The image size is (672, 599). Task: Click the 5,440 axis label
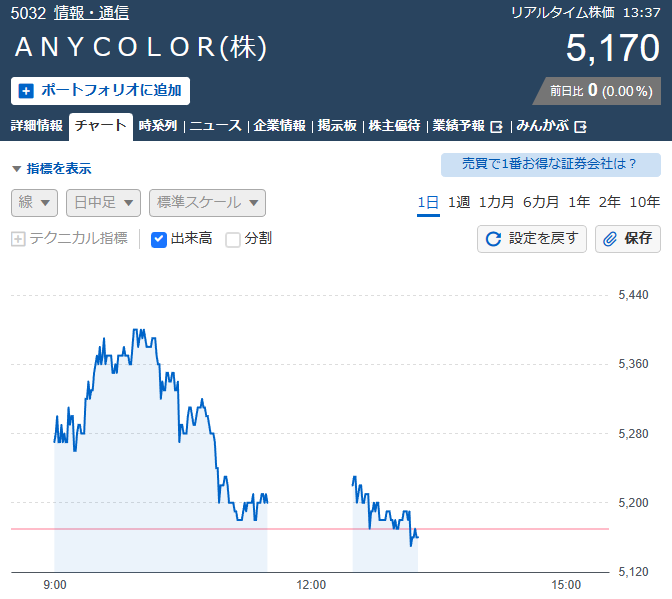point(633,295)
